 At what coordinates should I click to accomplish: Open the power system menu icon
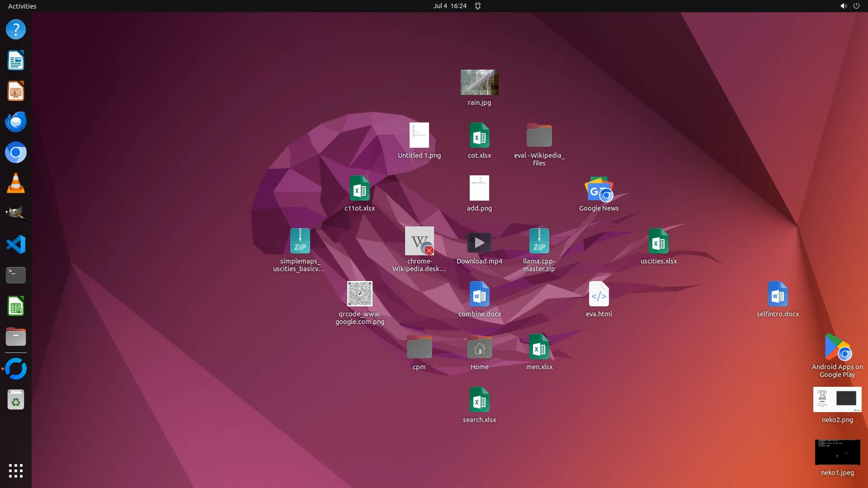[x=856, y=6]
